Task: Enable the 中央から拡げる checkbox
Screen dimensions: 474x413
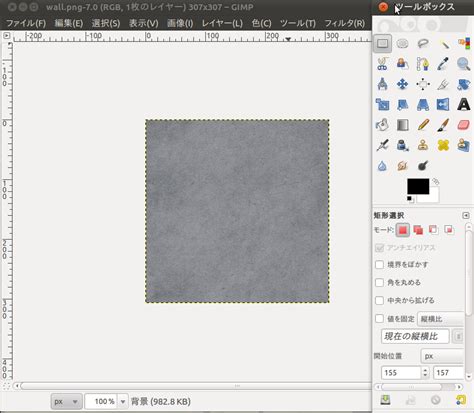Action: pyautogui.click(x=379, y=301)
